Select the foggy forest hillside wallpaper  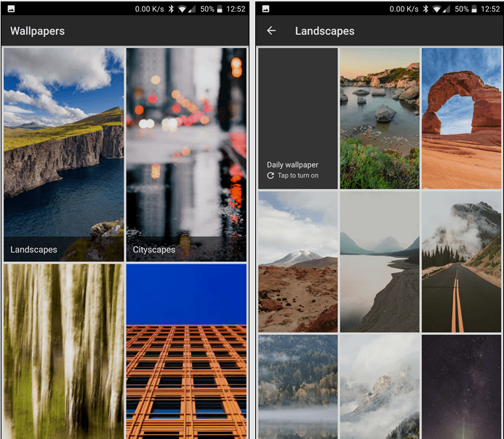298,387
